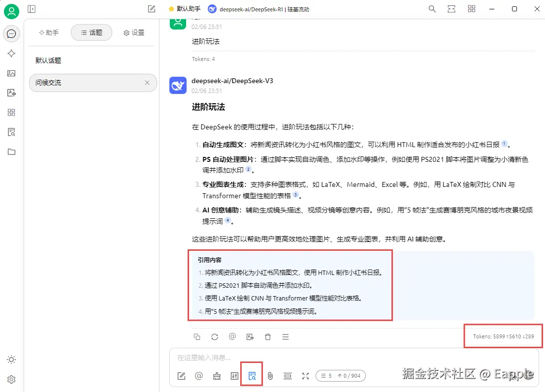Open conversation settings sliders icon
Viewport: 545px width, 392px height.
point(235,376)
